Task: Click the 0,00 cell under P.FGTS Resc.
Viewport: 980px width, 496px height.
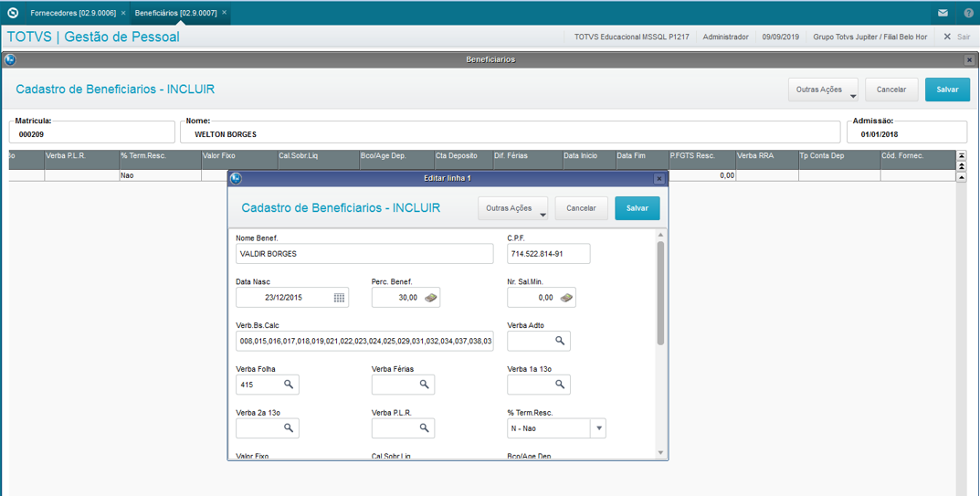Action: tap(701, 175)
